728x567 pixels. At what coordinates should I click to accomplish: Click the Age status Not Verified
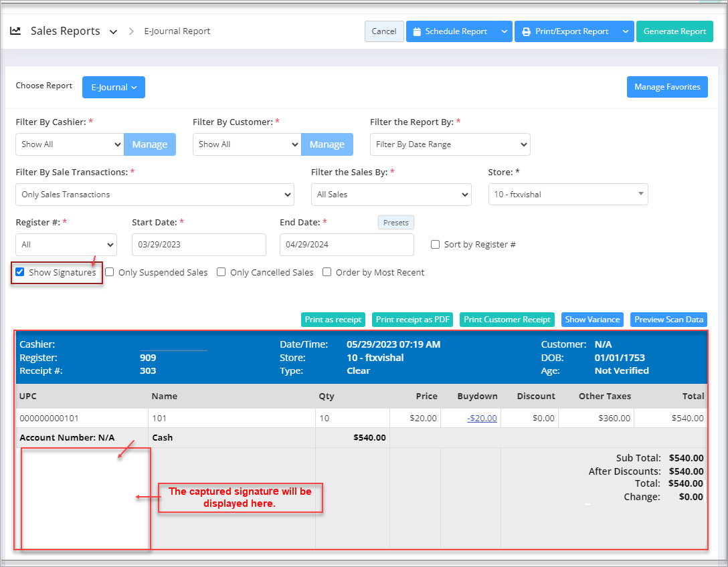(x=622, y=370)
